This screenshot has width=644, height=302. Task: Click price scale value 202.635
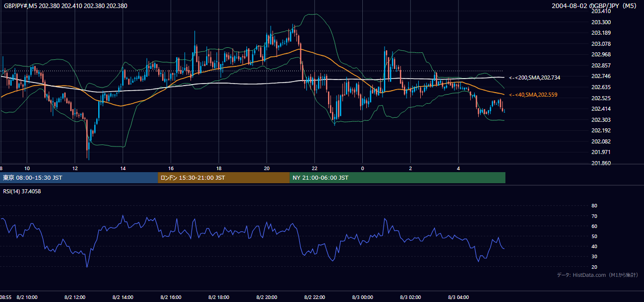(x=601, y=87)
